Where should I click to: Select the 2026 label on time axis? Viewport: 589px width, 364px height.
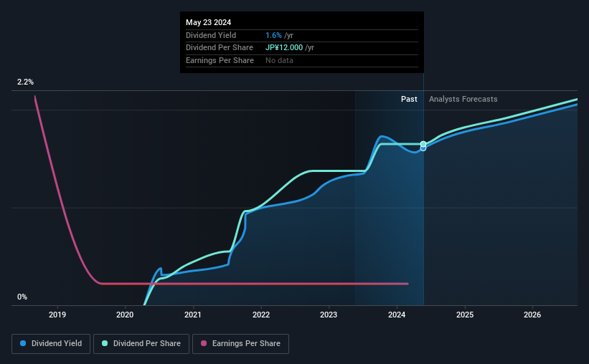tap(532, 315)
